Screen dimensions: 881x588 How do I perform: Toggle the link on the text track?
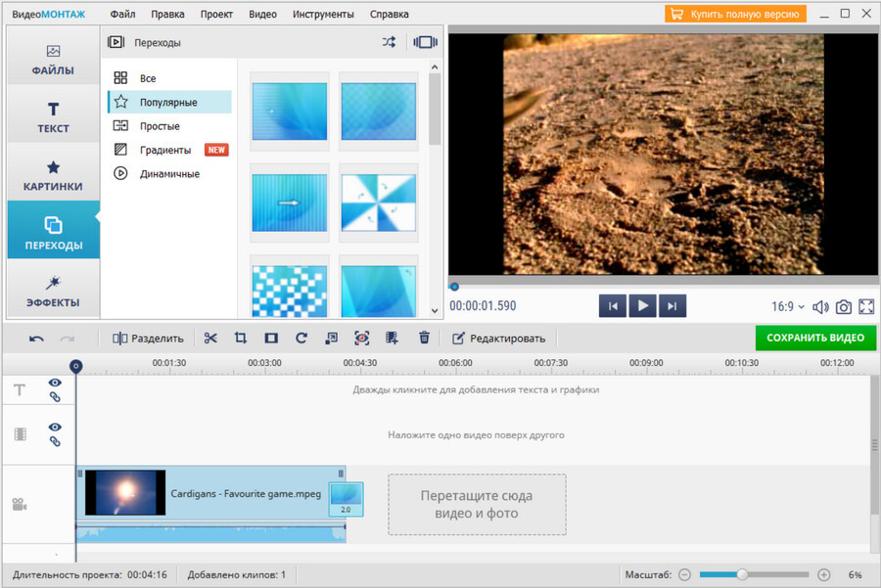[x=55, y=397]
